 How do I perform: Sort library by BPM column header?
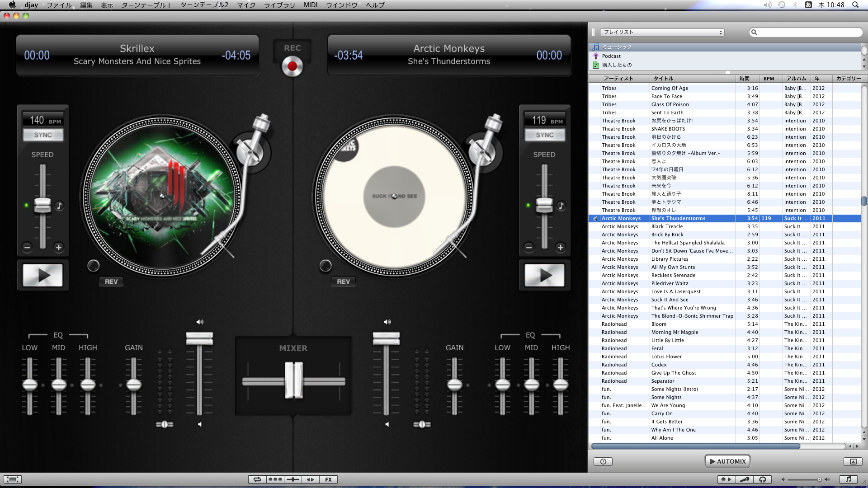tap(769, 79)
